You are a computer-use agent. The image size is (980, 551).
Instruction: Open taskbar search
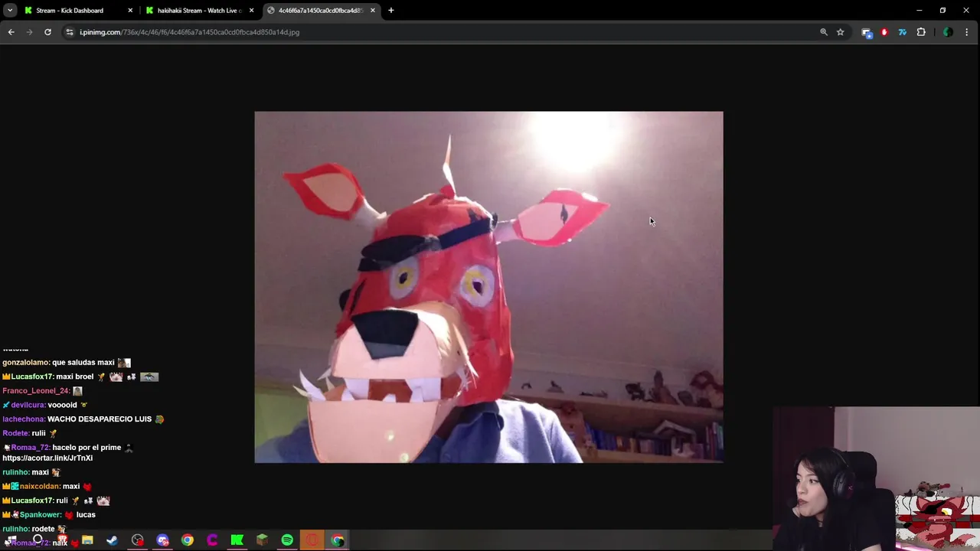click(38, 540)
